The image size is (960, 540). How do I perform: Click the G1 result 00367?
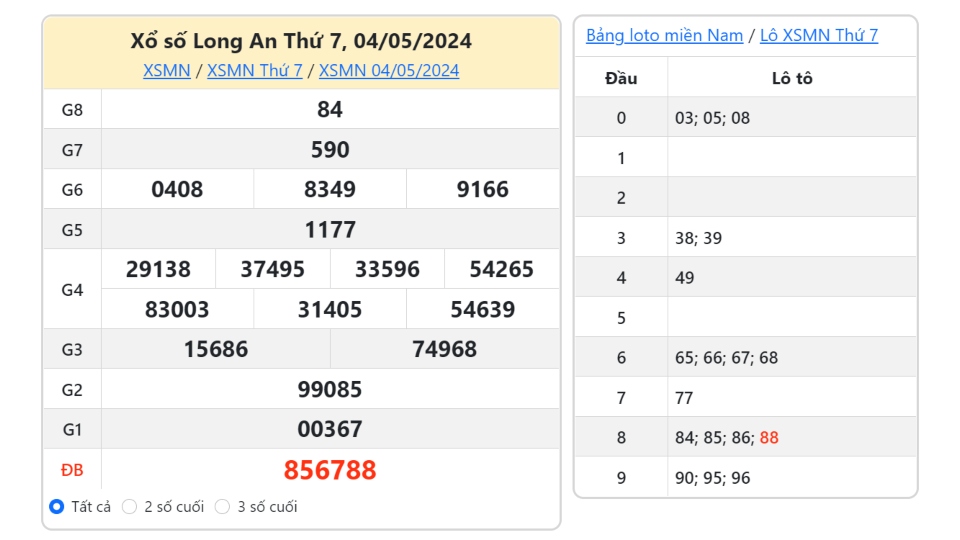click(330, 429)
